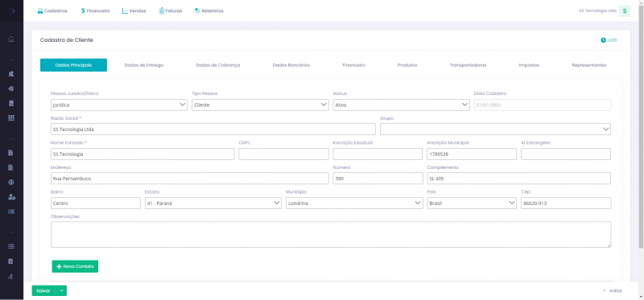Open the sidebar list lines icon
644x300 pixels.
pos(11,246)
